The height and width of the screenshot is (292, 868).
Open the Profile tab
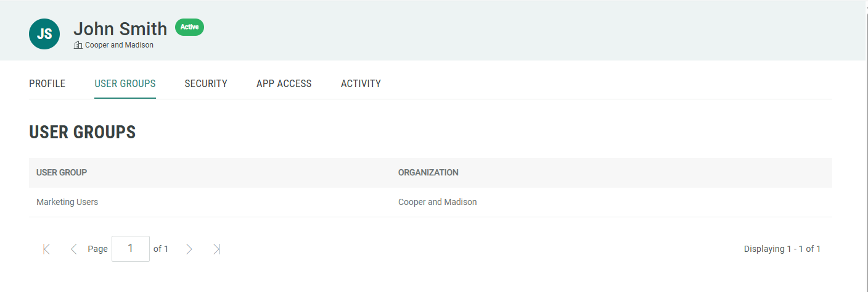[x=47, y=83]
